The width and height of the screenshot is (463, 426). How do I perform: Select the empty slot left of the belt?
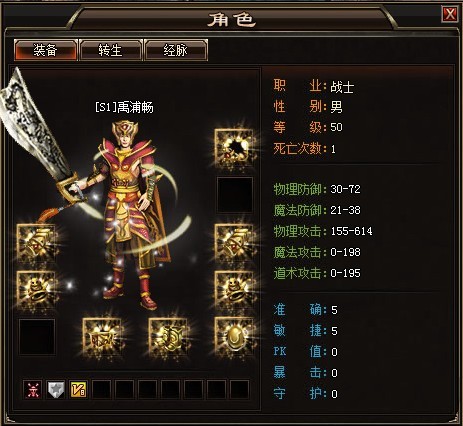click(x=37, y=337)
